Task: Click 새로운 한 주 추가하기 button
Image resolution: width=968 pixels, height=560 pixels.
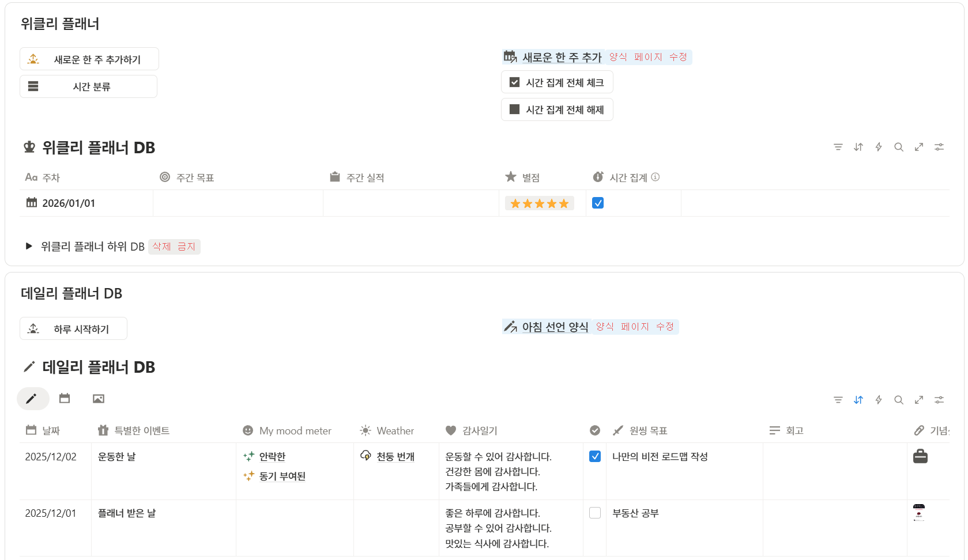Action: click(x=89, y=59)
